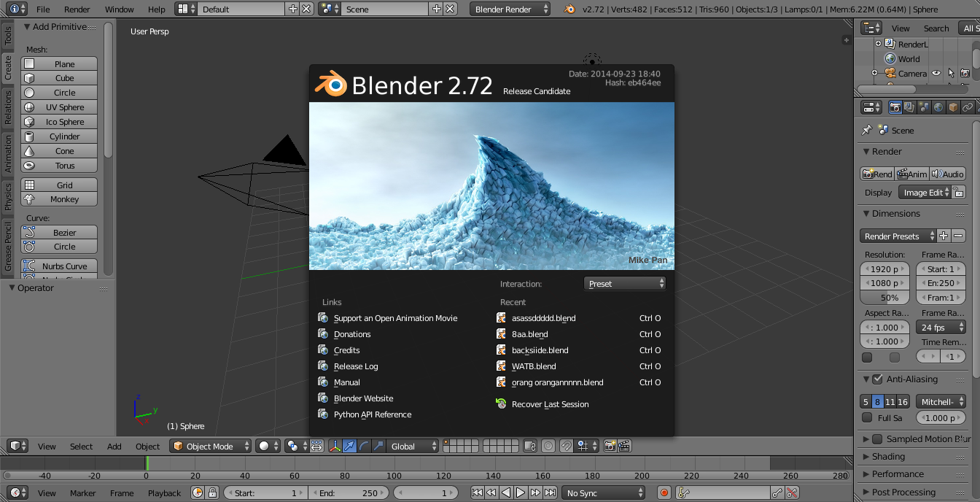Open the Blender Render engine dropdown
The width and height of the screenshot is (980, 502).
[x=510, y=9]
